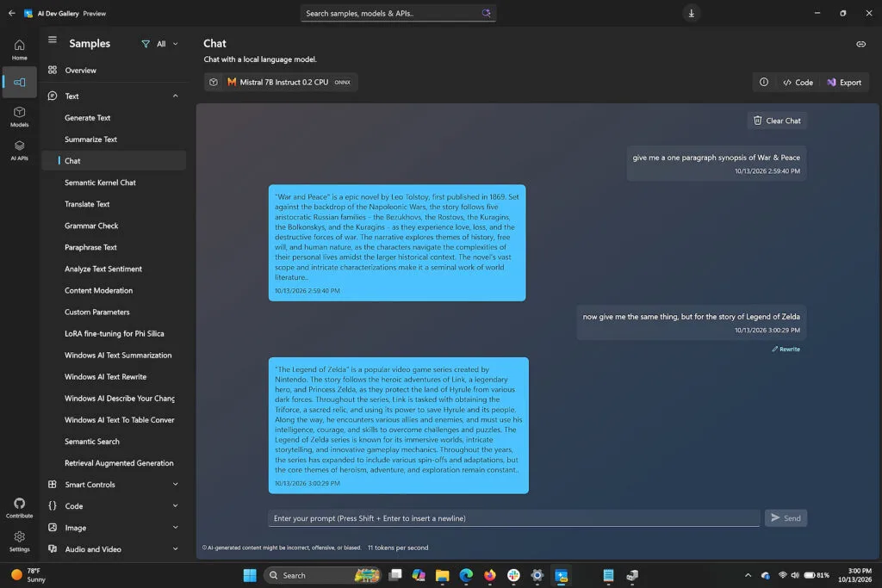Open Firefox from taskbar
This screenshot has width=882, height=588.
coord(490,575)
